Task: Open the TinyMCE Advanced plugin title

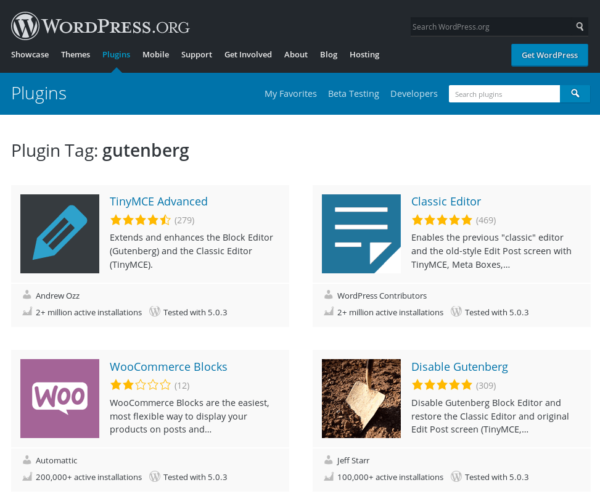Action: [x=158, y=201]
